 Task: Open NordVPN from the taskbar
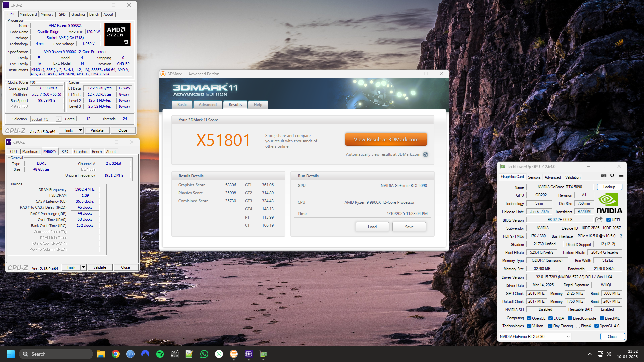(145, 354)
